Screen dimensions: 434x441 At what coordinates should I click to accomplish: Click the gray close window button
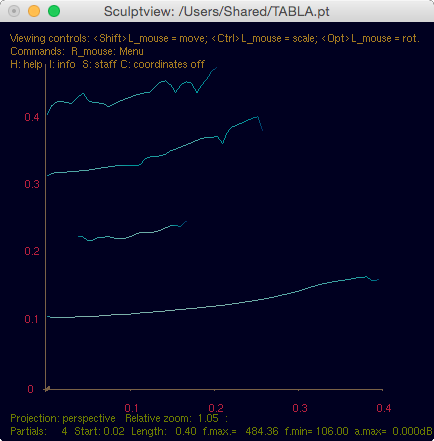pos(14,11)
